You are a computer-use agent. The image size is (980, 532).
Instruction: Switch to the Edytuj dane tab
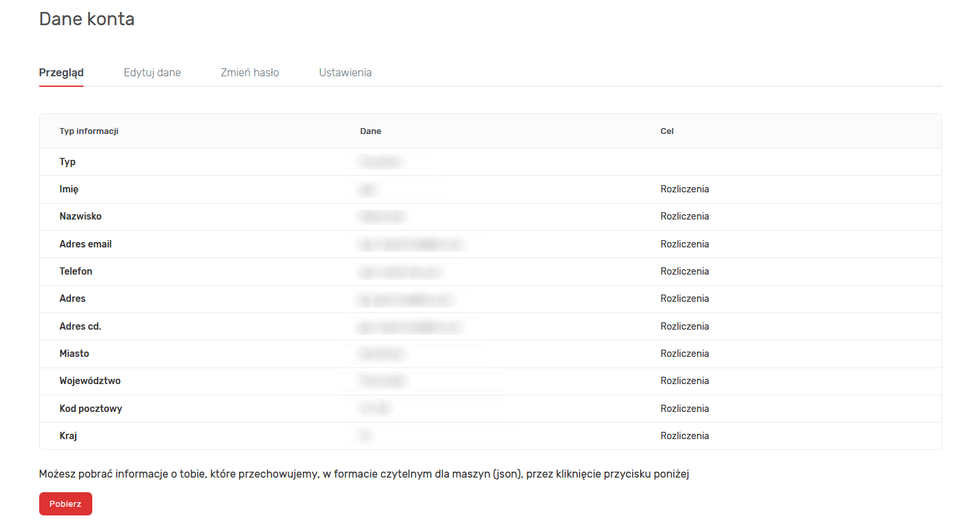[152, 72]
